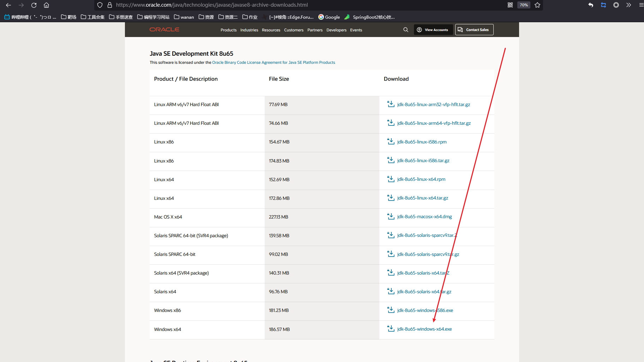Click the tracking protection shield icon
Image resolution: width=644 pixels, height=362 pixels.
100,5
